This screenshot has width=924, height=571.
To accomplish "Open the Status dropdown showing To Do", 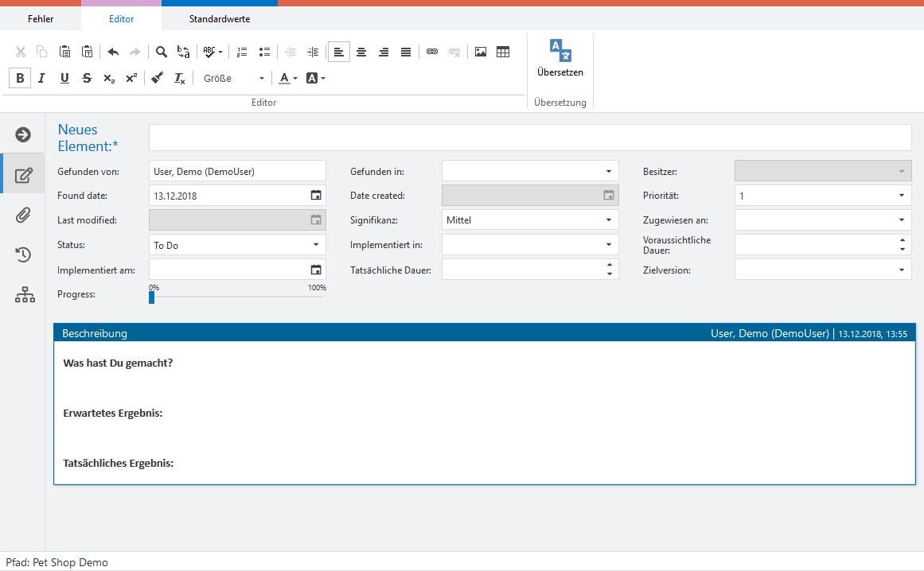I will click(x=237, y=245).
